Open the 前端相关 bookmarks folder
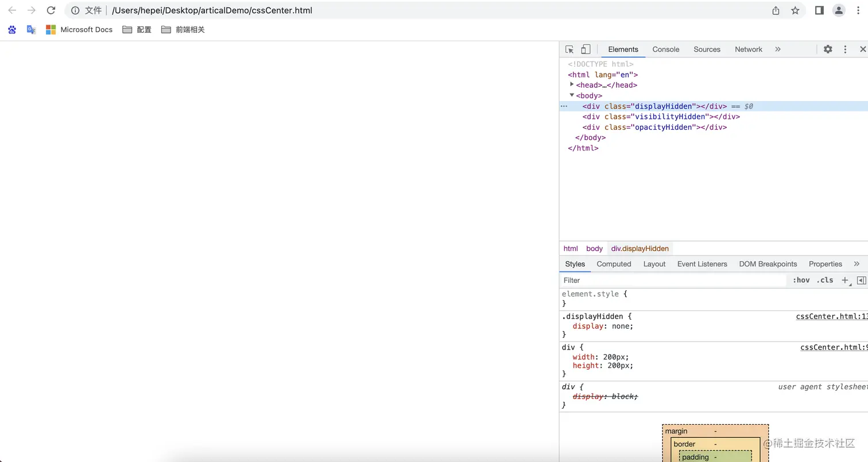868x462 pixels. [x=183, y=29]
